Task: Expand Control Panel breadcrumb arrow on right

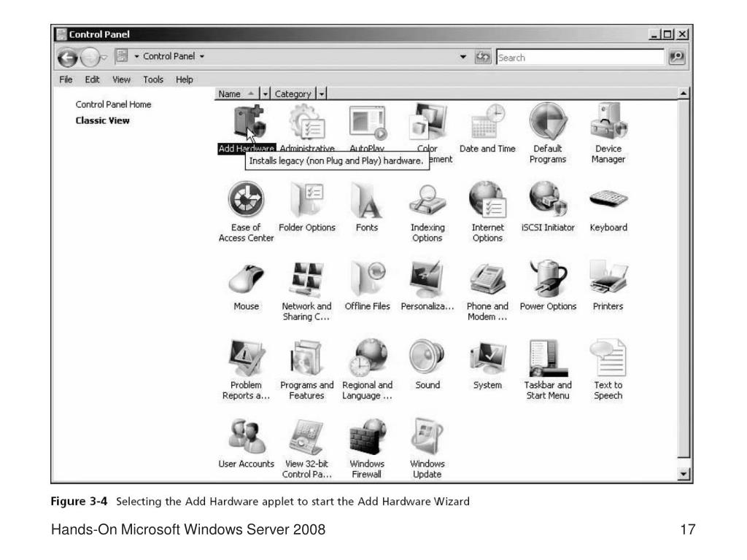Action: click(202, 56)
